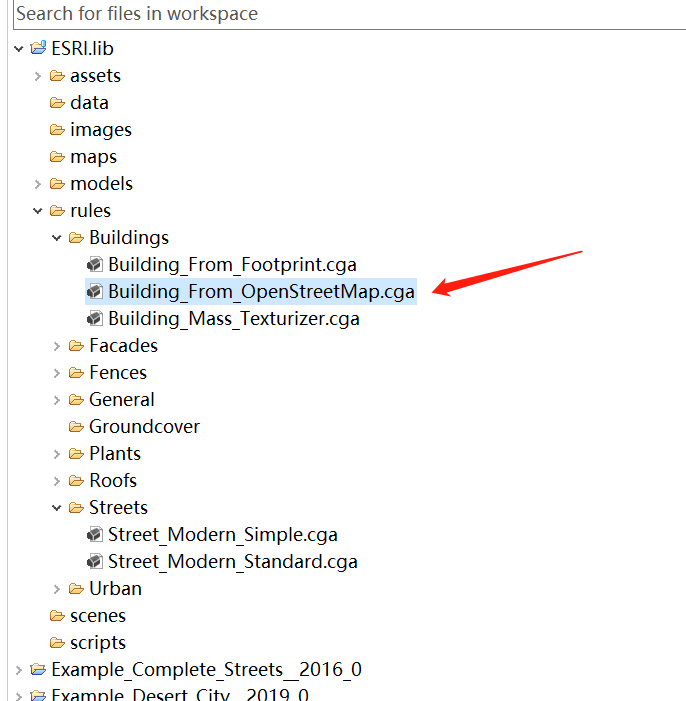Expand the Example_Complete_Streets__2016_0 project

(x=18, y=670)
